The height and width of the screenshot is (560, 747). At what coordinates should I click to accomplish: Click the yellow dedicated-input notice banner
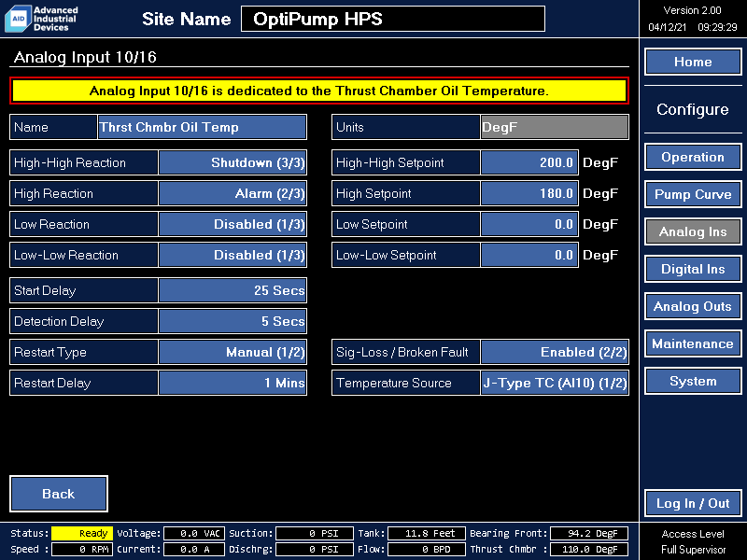point(319,91)
